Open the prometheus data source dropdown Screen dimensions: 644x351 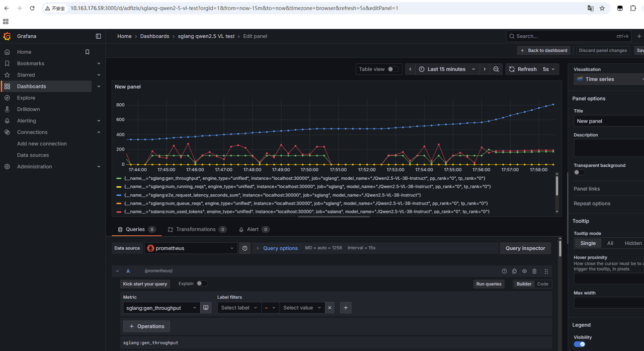(x=191, y=248)
